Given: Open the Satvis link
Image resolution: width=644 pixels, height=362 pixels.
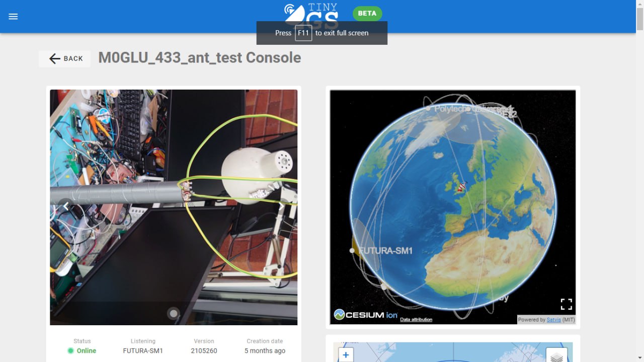Looking at the screenshot, I should pos(553,320).
